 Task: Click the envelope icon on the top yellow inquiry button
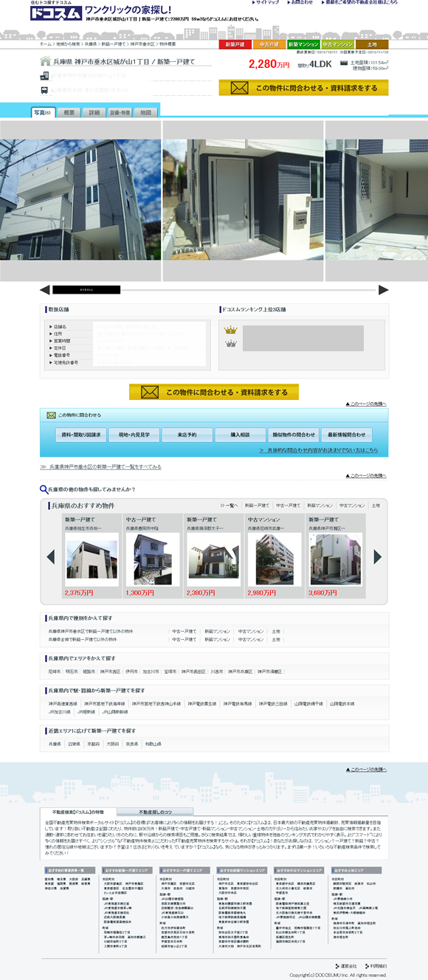(x=239, y=88)
